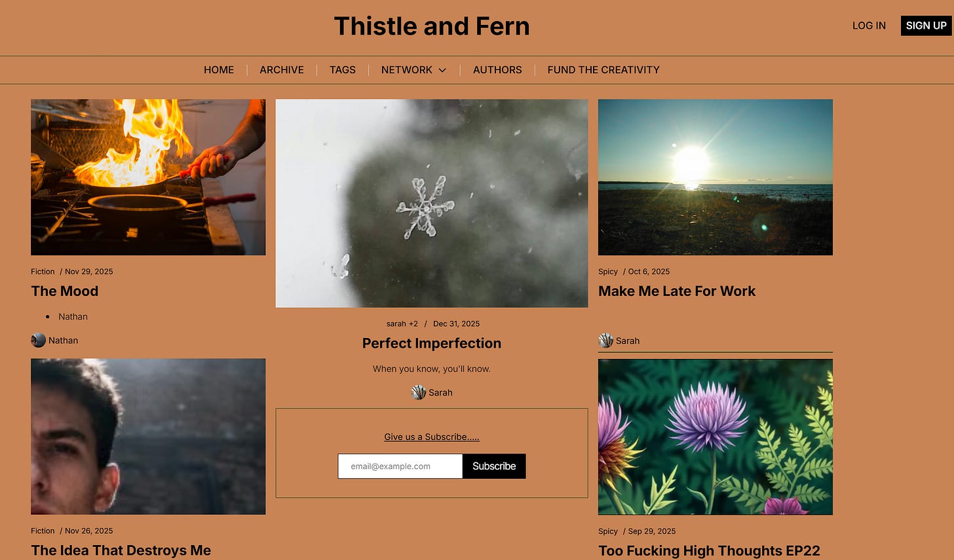The width and height of the screenshot is (954, 560).
Task: Open the Perfect Imperfection post title
Action: point(432,343)
